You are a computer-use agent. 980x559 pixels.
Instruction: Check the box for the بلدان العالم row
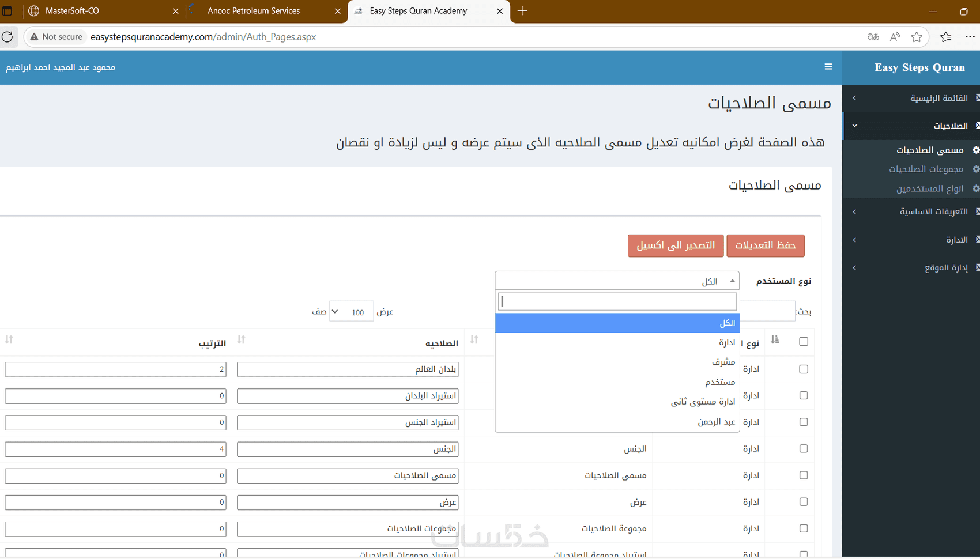click(x=804, y=369)
